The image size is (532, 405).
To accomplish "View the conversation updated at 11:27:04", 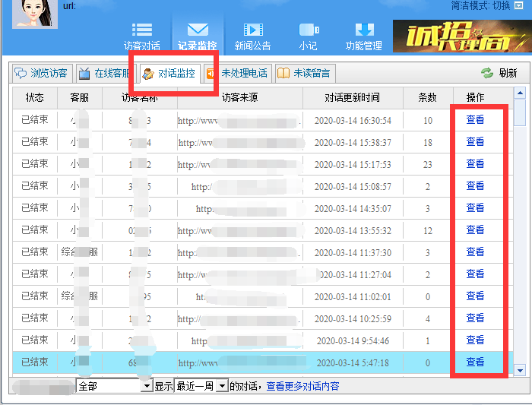I will tap(475, 274).
